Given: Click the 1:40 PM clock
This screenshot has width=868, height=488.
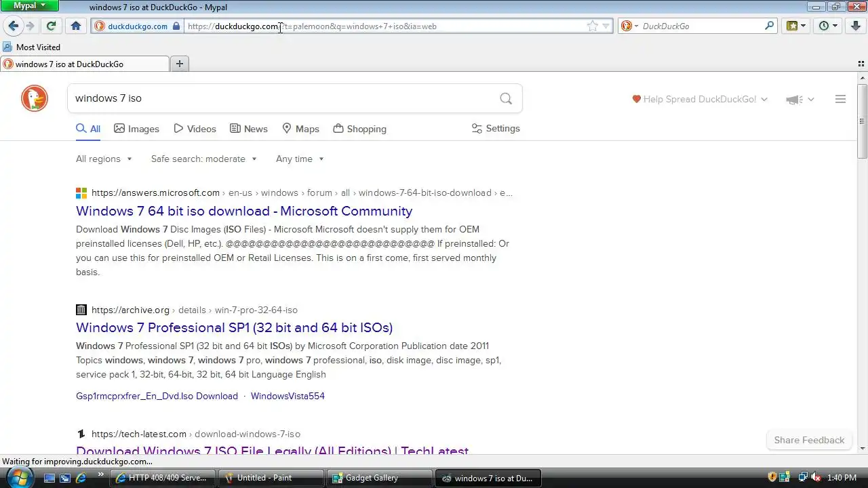Looking at the screenshot, I should tap(842, 478).
